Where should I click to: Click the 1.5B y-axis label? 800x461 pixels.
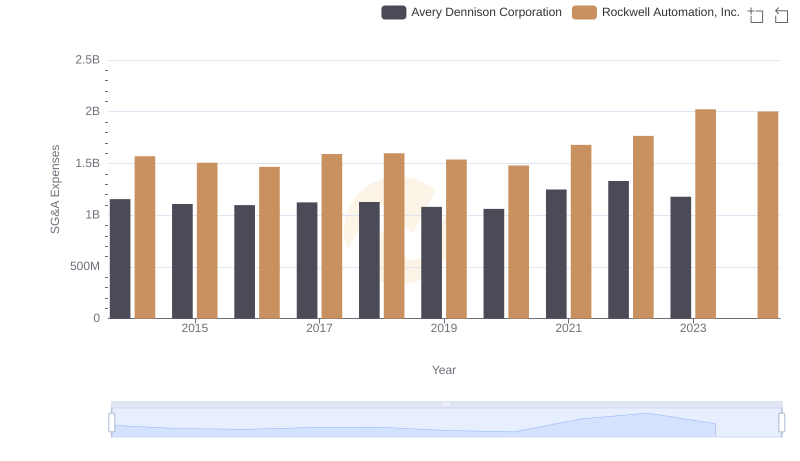(x=87, y=163)
